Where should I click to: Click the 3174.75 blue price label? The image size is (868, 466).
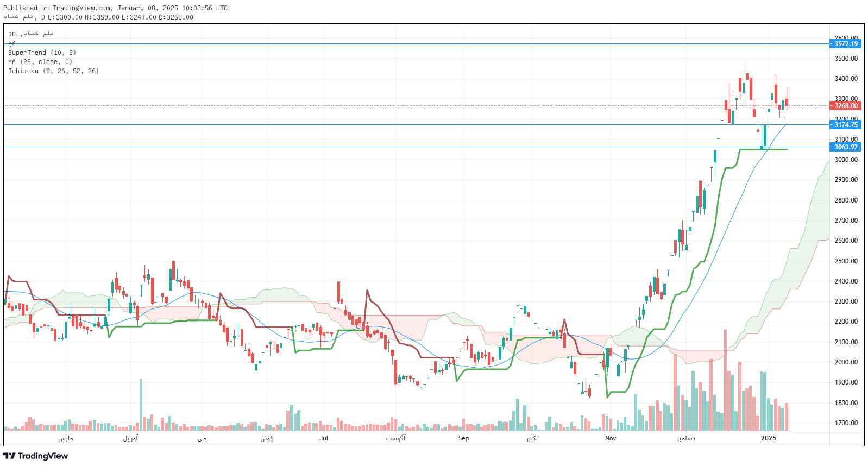point(846,125)
